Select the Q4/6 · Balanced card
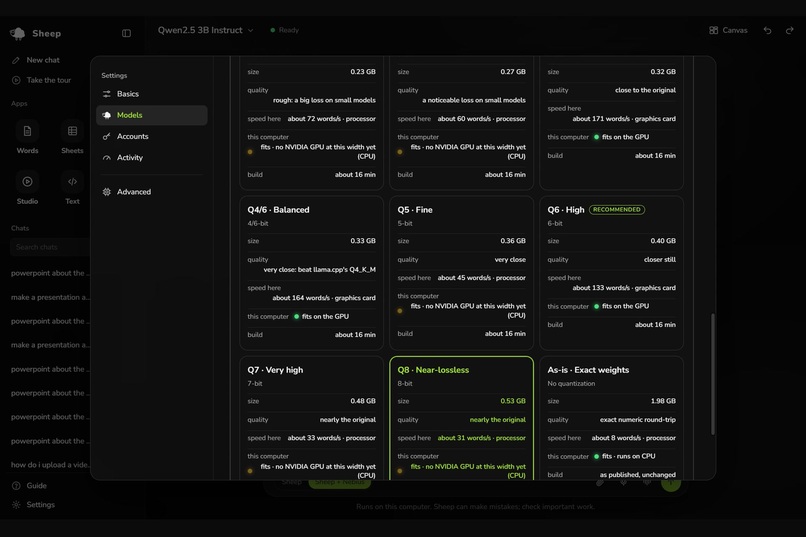Image resolution: width=806 pixels, height=537 pixels. [312, 273]
